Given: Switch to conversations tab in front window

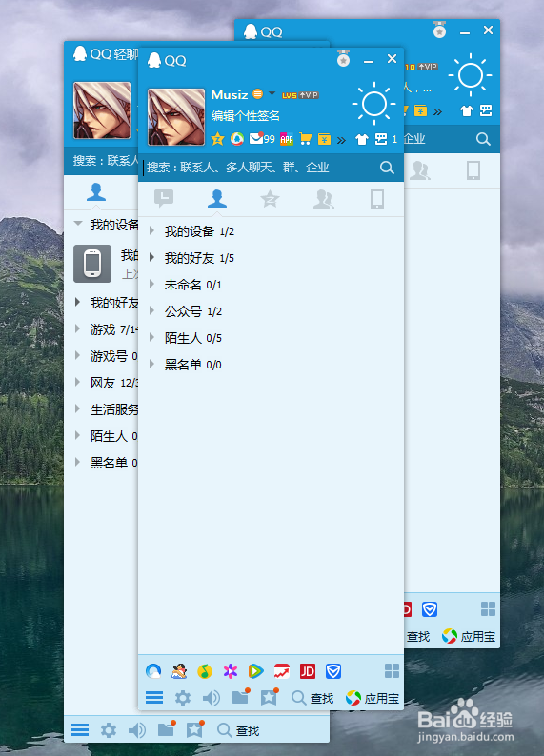Looking at the screenshot, I should pyautogui.click(x=164, y=198).
